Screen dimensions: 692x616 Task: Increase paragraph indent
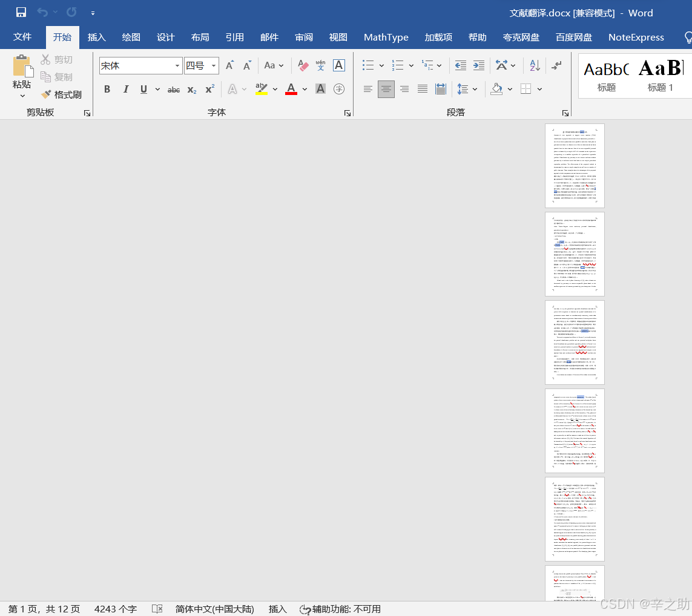(479, 66)
